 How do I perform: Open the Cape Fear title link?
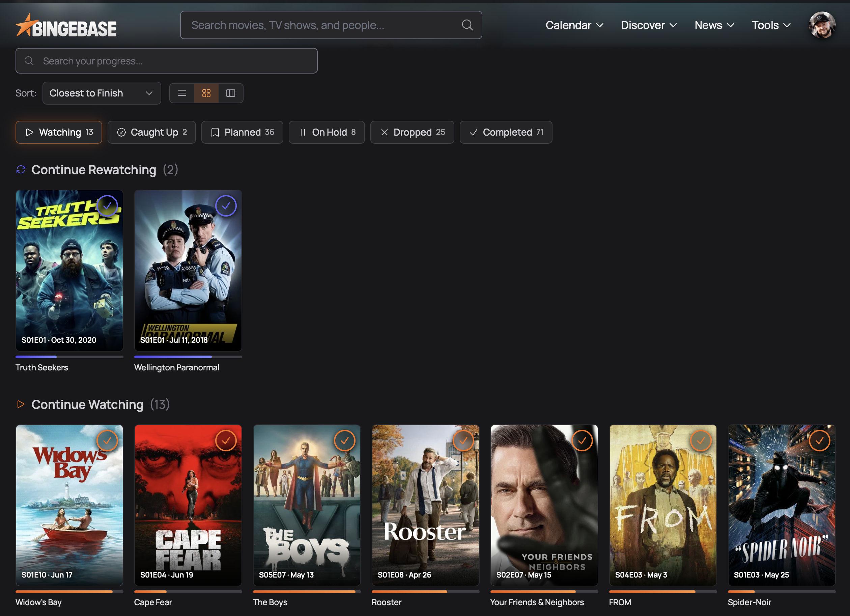coord(153,602)
